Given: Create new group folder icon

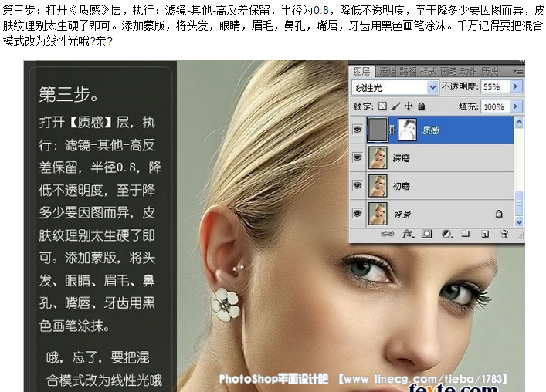Looking at the screenshot, I should pos(465,233).
